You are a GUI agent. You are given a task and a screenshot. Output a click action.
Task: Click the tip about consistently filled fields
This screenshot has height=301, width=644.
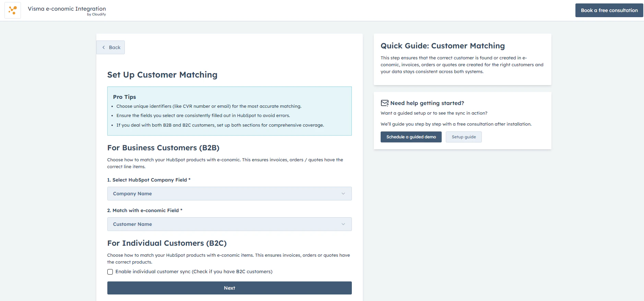[x=203, y=116]
